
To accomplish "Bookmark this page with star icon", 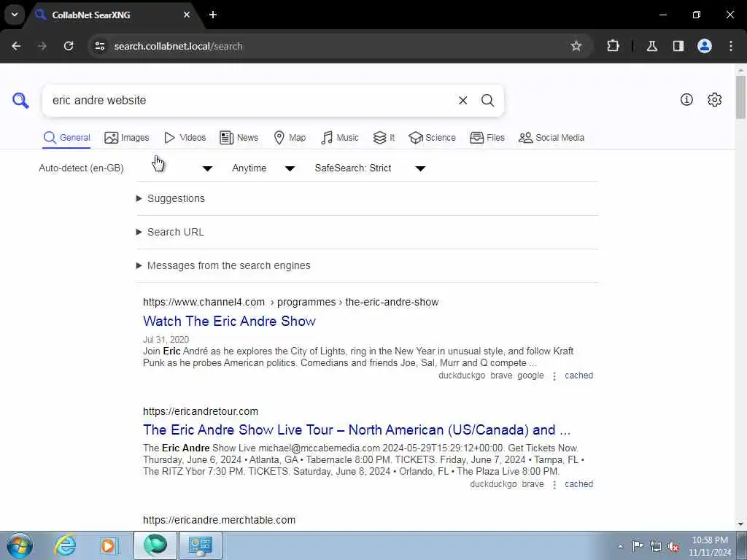I will coord(576,46).
